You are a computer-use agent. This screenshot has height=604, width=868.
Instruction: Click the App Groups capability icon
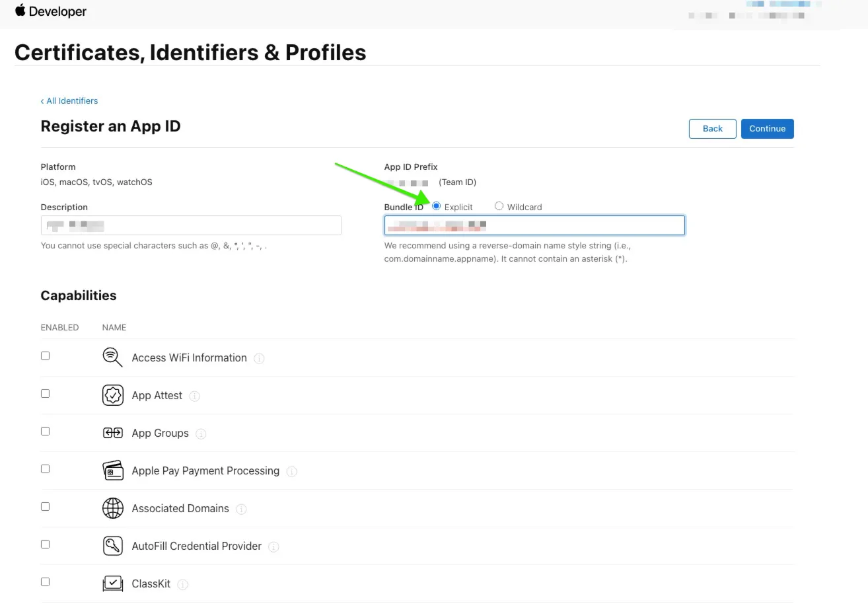[x=113, y=433]
